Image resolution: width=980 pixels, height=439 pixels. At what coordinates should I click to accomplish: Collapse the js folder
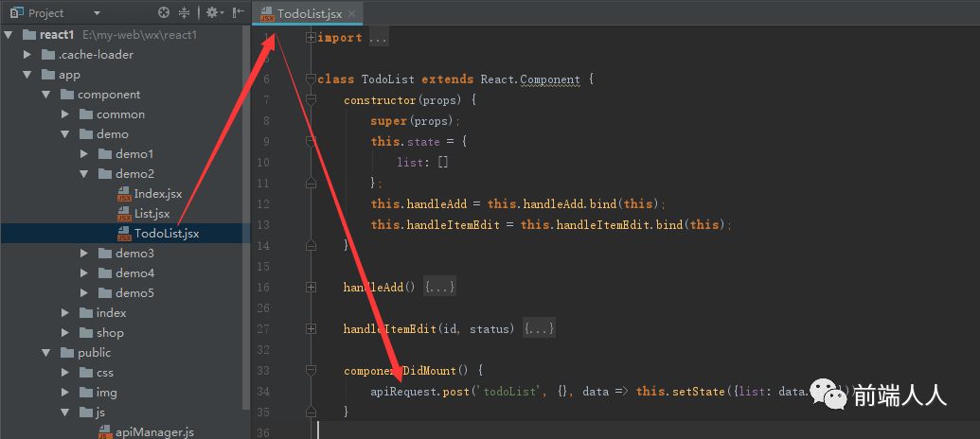(x=65, y=413)
